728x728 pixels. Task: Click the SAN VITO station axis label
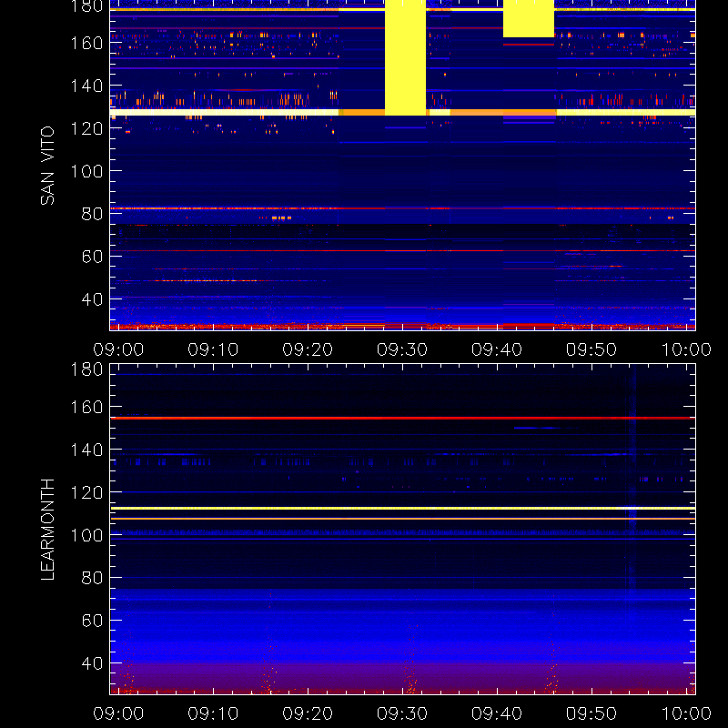coord(47,166)
